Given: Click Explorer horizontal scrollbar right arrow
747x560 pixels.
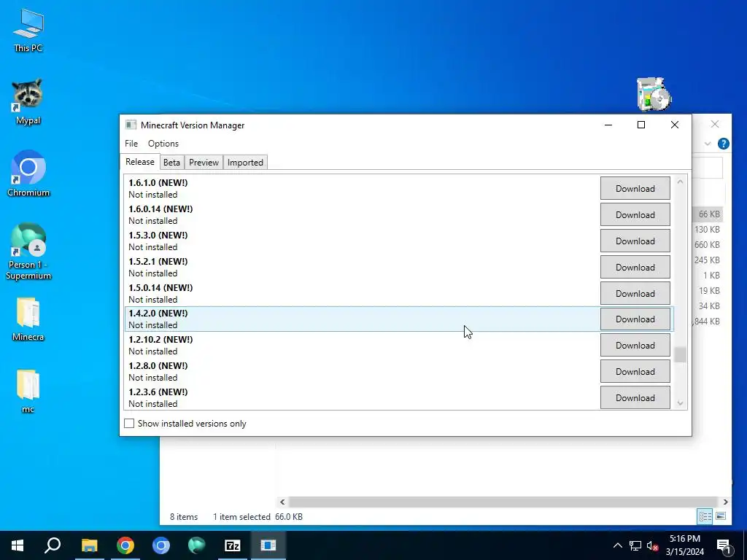Looking at the screenshot, I should [725, 502].
